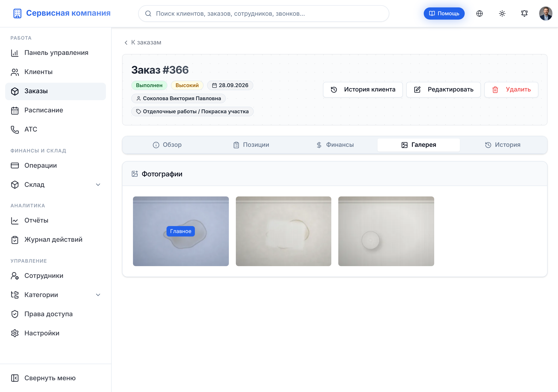Click the Редактировать pencil icon

417,90
